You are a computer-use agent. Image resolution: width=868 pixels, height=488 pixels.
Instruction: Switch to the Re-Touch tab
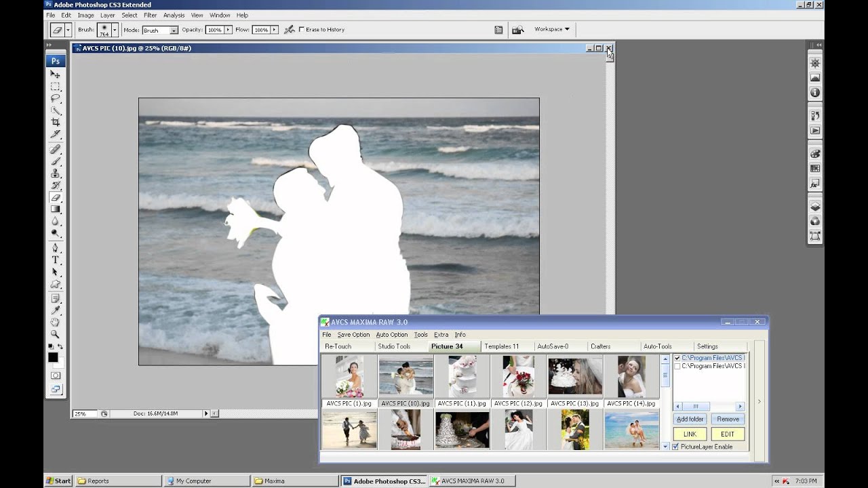point(338,346)
